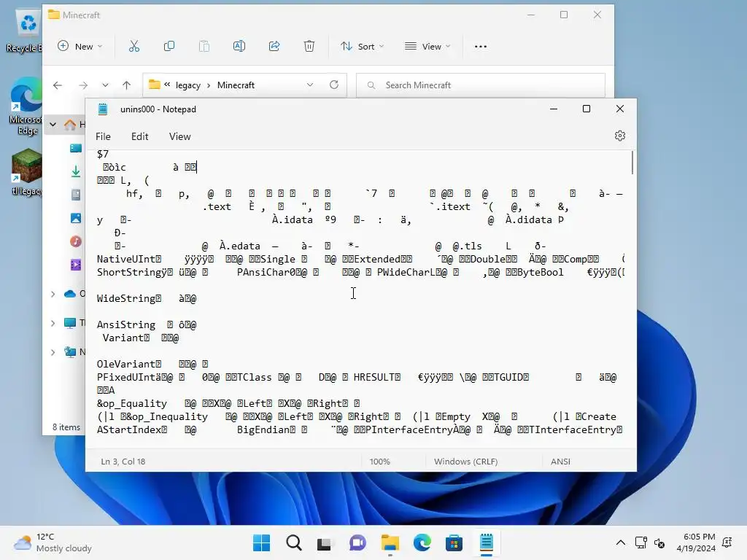Click the AnsiString text in Notepad
Image resolution: width=747 pixels, height=560 pixels.
pyautogui.click(x=125, y=324)
